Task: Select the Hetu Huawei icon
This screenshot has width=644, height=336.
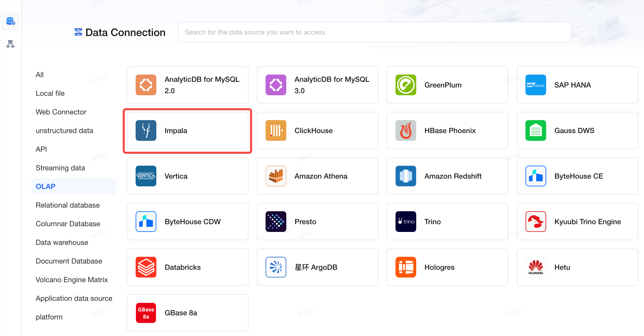Action: click(536, 267)
